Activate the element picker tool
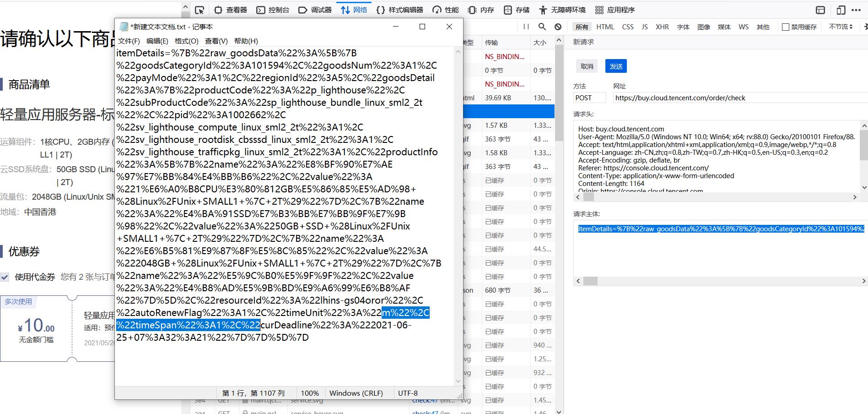Screen dimensions: 868x414 (x=199, y=10)
